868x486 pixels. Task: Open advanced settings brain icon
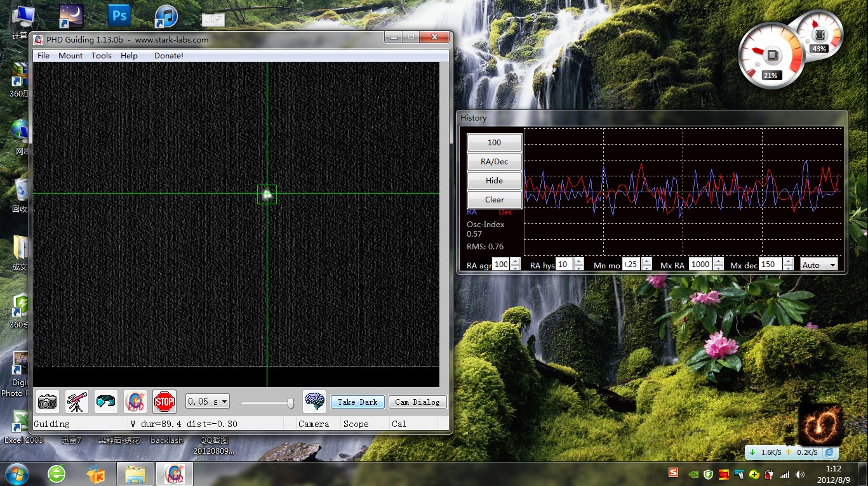[314, 402]
